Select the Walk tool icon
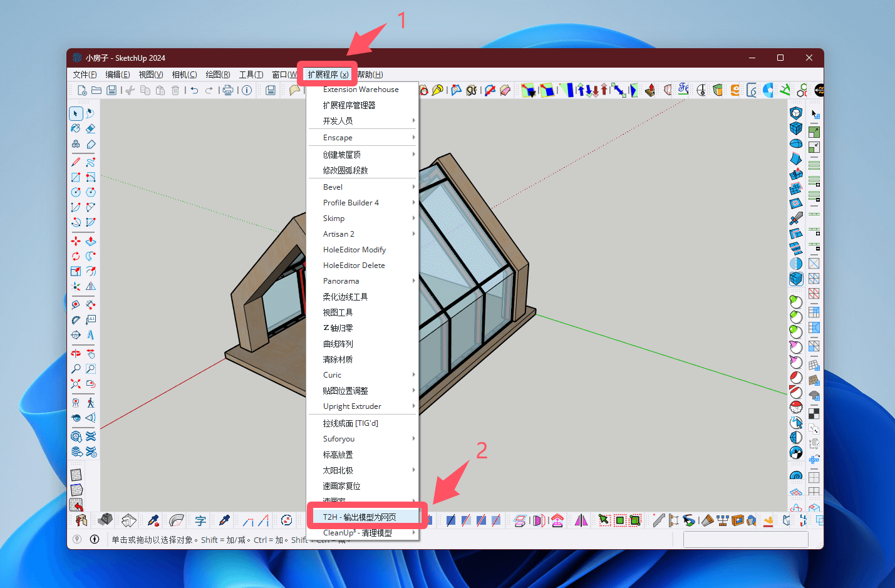The image size is (895, 588). coord(91,403)
